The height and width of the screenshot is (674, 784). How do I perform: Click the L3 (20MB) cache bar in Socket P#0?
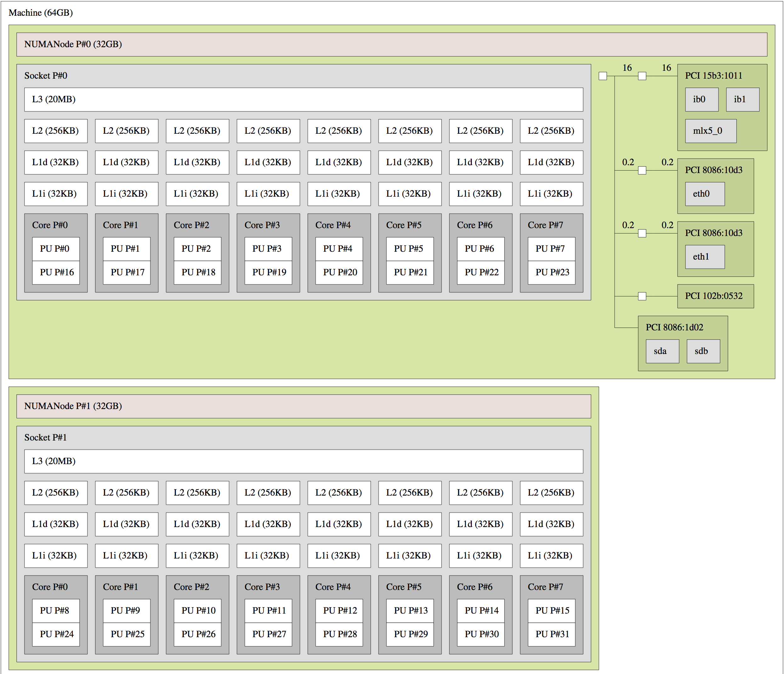point(303,99)
